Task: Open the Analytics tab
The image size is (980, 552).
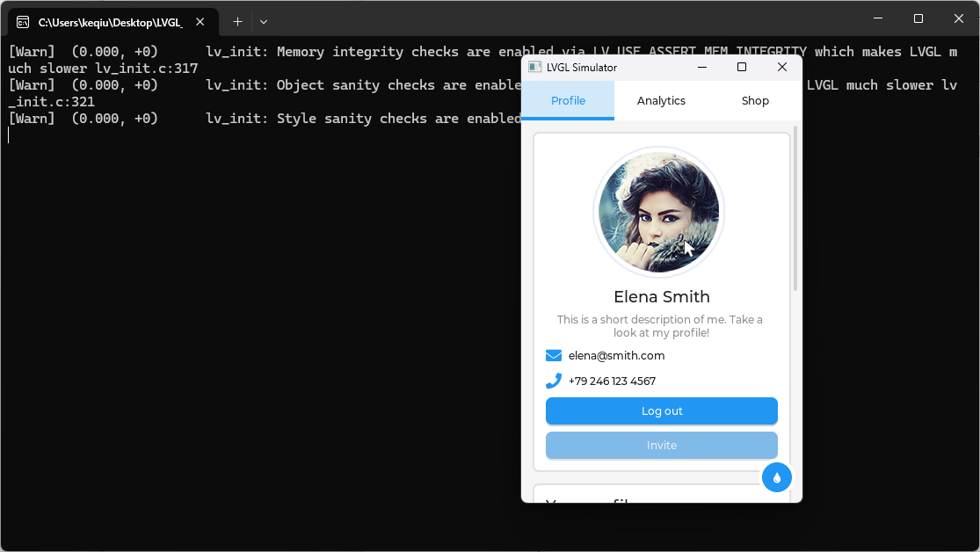Action: click(661, 100)
